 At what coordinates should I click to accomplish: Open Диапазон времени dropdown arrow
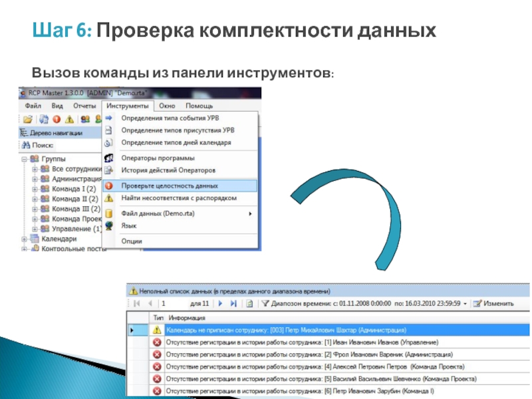tap(465, 304)
